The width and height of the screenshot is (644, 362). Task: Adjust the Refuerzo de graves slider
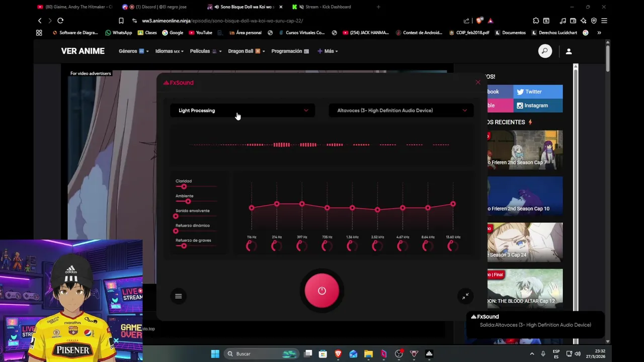tap(196, 246)
